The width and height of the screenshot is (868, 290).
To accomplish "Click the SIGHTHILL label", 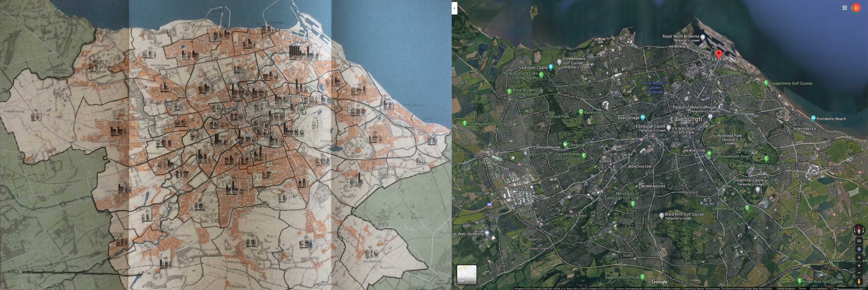I will point(519,189).
